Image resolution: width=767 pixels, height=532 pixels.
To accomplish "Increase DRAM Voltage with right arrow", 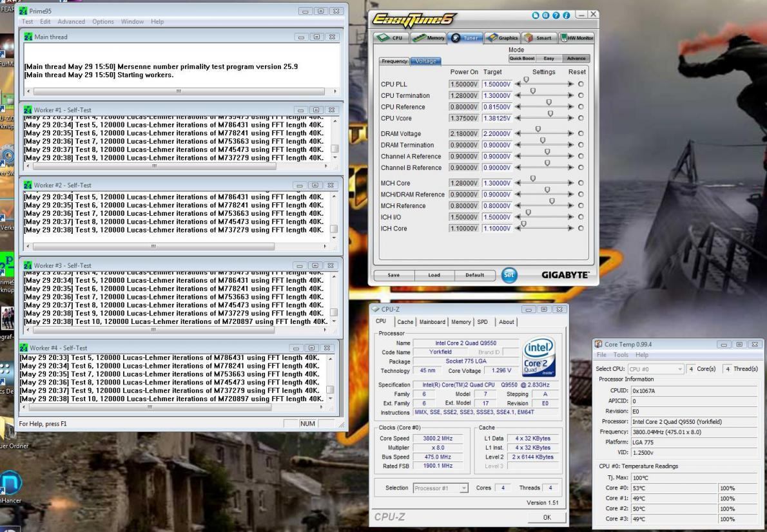I will tap(570, 133).
